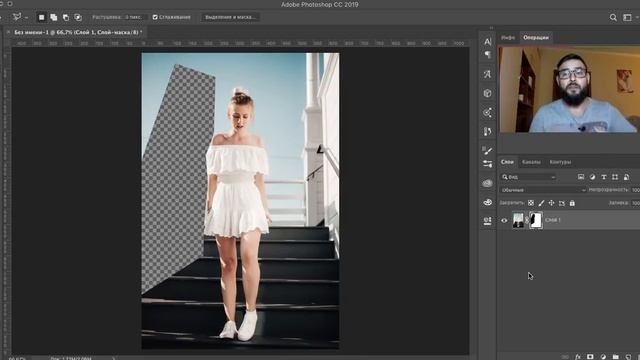Screen dimensions: 640x360
Task: Open the Paragraph panel icon
Action: pyautogui.click(x=487, y=55)
